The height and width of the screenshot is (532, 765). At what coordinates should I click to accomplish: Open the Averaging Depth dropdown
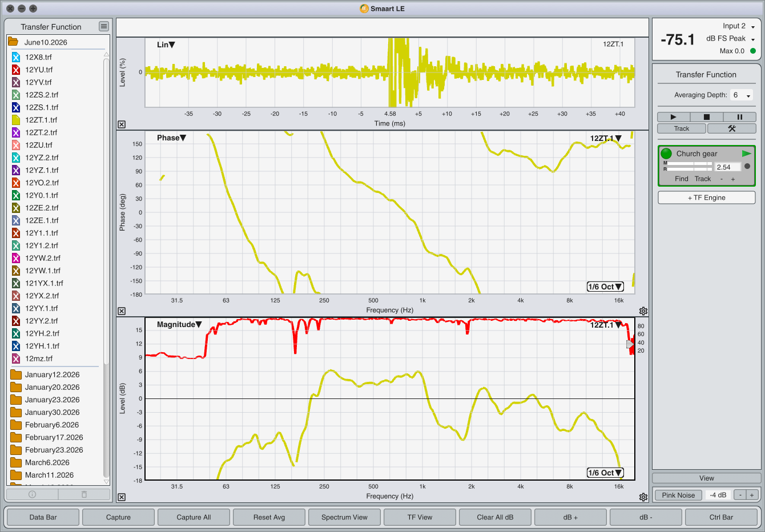pos(742,95)
